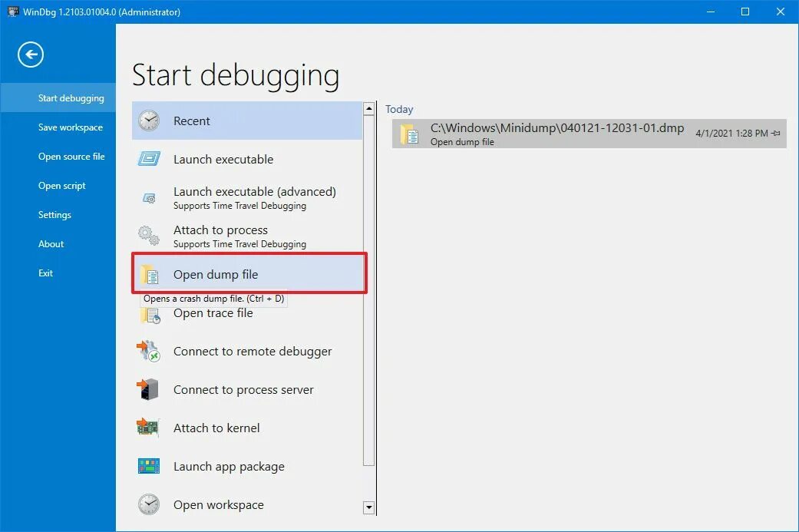The width and height of the screenshot is (799, 532).
Task: Click the Open trace file folder icon
Action: click(x=150, y=315)
